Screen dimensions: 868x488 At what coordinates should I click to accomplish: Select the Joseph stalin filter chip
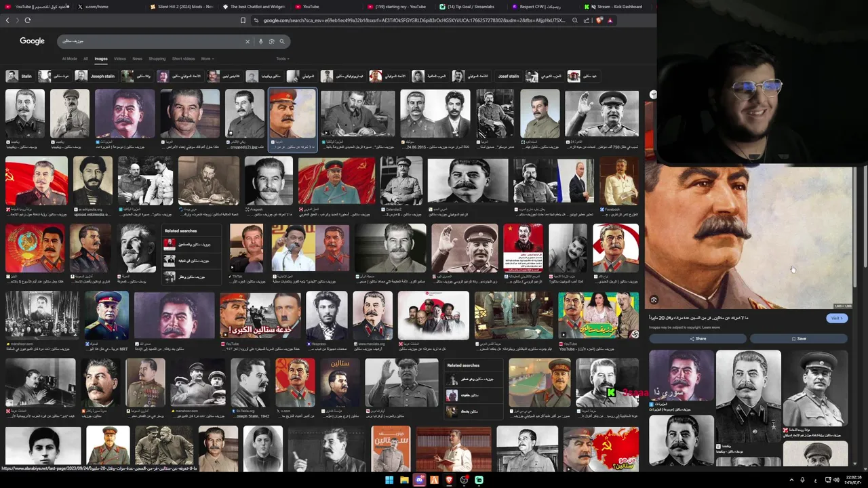point(96,76)
